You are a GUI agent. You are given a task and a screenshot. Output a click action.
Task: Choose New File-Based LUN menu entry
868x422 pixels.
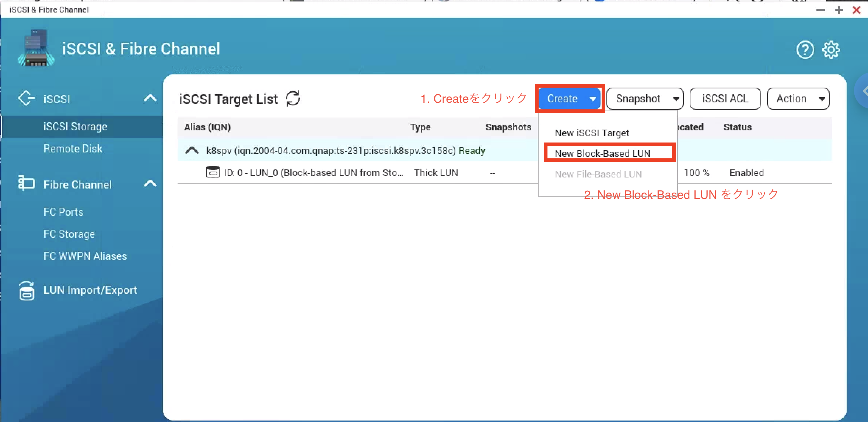coord(598,174)
